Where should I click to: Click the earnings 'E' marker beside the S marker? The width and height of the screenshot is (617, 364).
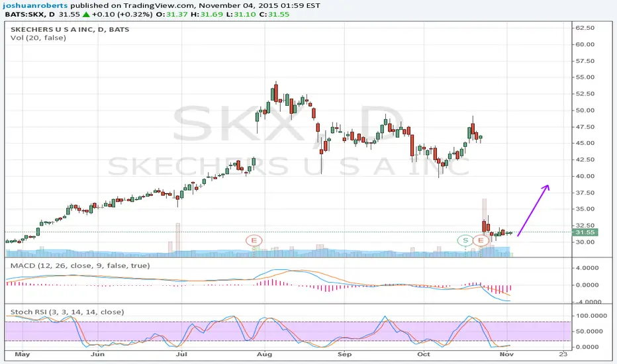(481, 240)
